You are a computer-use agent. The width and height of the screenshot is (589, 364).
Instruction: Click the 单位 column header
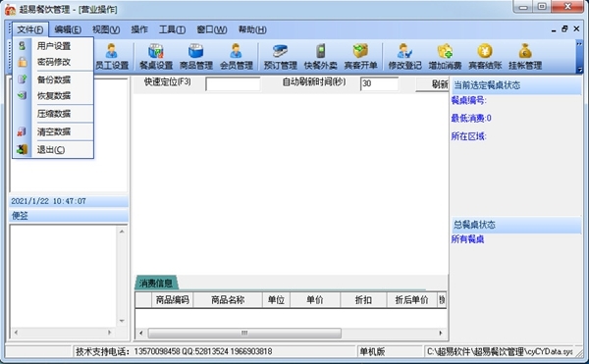(276, 300)
